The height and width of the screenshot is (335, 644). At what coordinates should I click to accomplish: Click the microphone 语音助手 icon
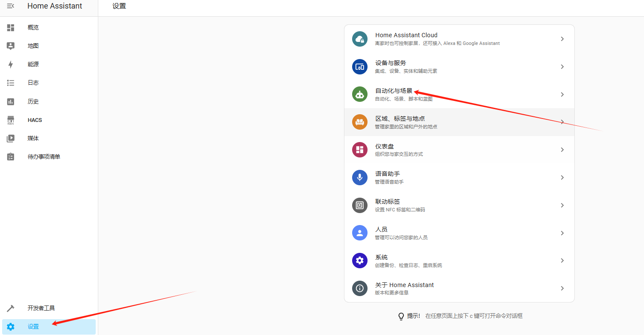point(359,178)
